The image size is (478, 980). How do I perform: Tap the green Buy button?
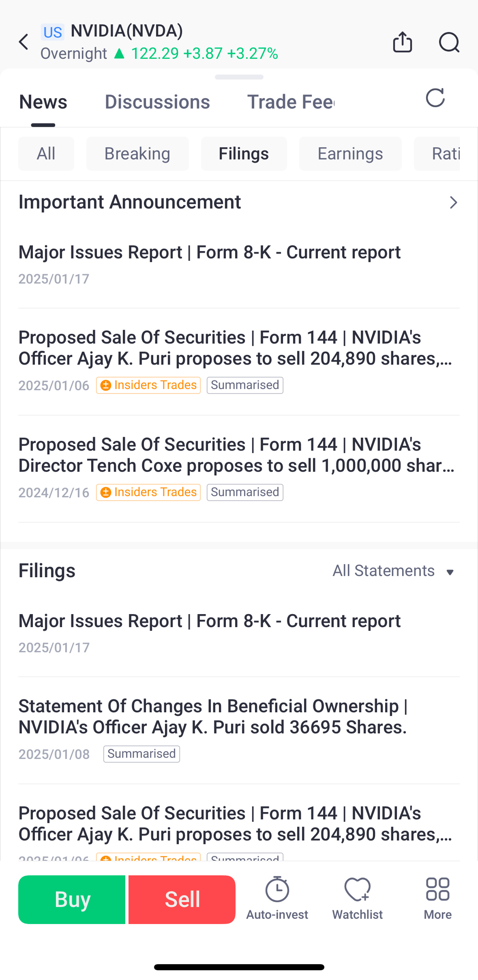pyautogui.click(x=72, y=899)
